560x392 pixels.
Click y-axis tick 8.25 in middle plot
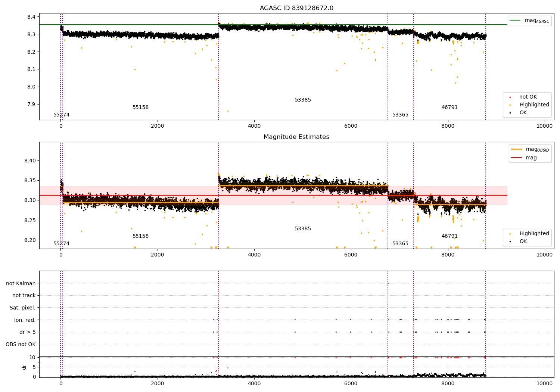30,221
